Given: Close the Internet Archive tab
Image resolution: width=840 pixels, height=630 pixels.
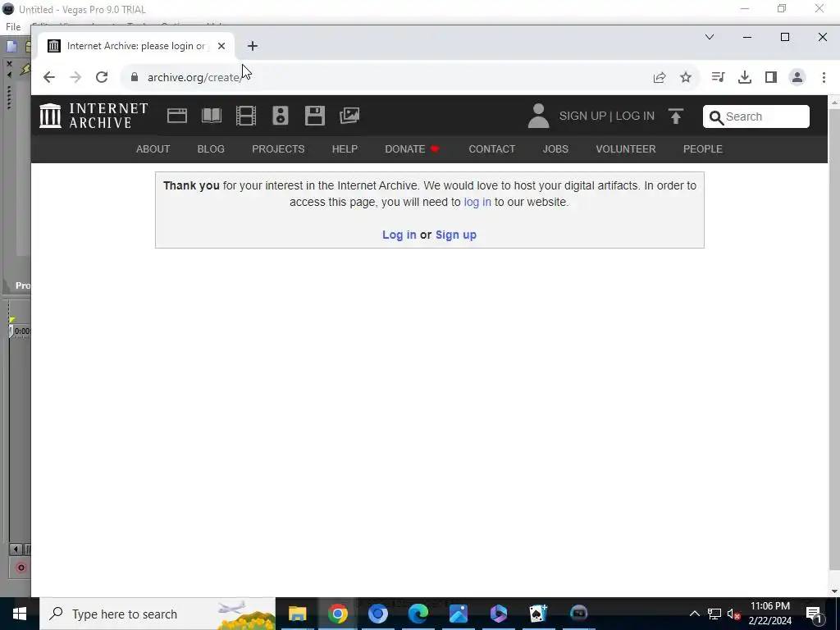Looking at the screenshot, I should click(221, 46).
